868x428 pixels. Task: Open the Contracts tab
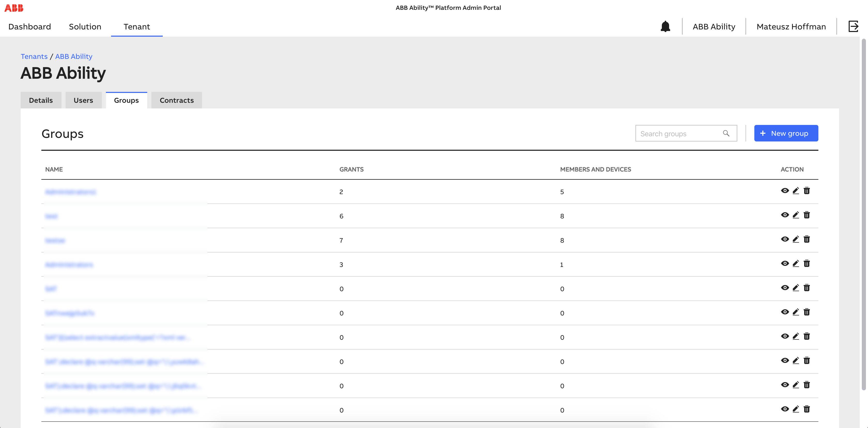click(176, 100)
